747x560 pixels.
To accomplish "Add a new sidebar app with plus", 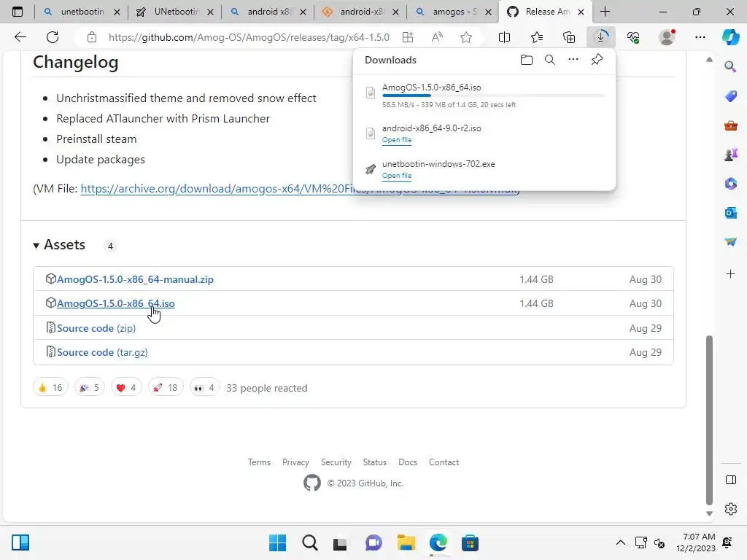I will 730,274.
